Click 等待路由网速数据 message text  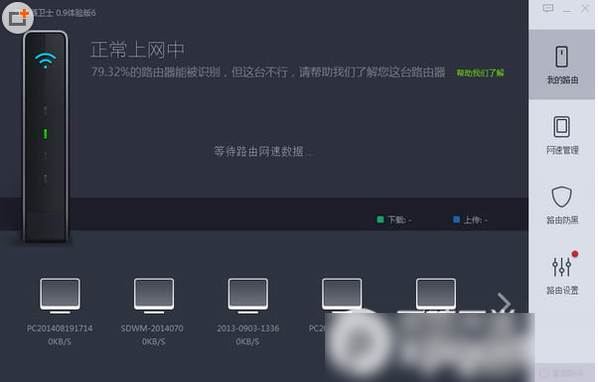[x=263, y=151]
